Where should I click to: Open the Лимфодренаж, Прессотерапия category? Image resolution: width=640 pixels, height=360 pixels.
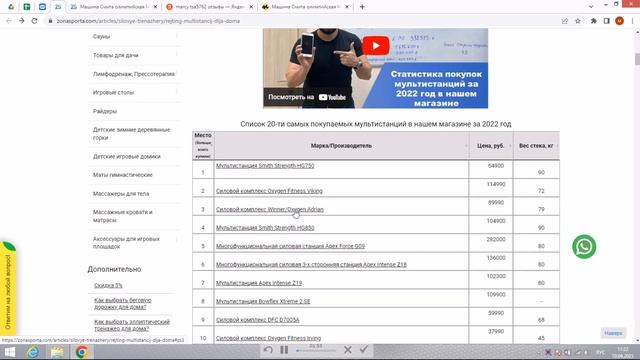(133, 74)
